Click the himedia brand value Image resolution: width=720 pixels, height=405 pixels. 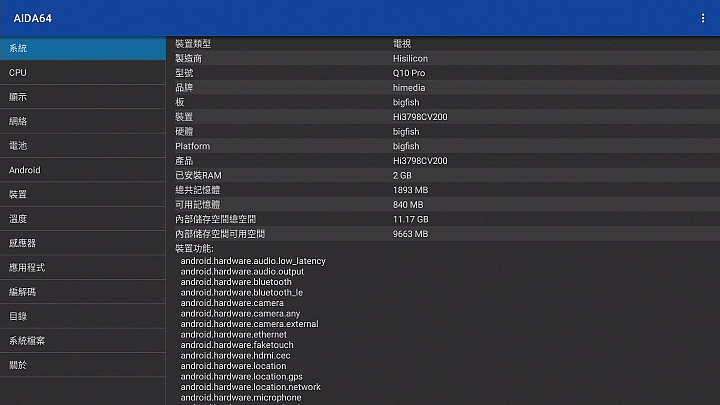click(x=409, y=88)
